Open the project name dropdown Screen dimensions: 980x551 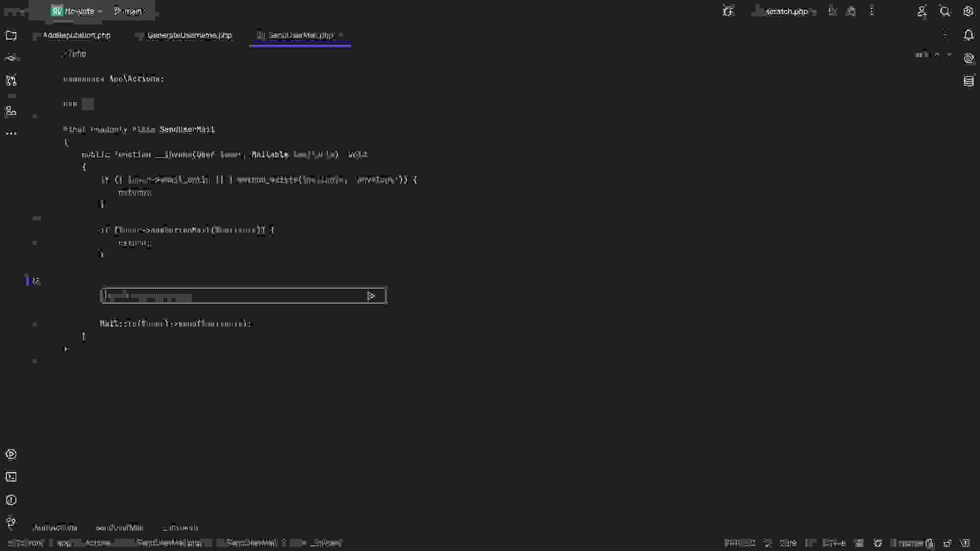click(77, 11)
